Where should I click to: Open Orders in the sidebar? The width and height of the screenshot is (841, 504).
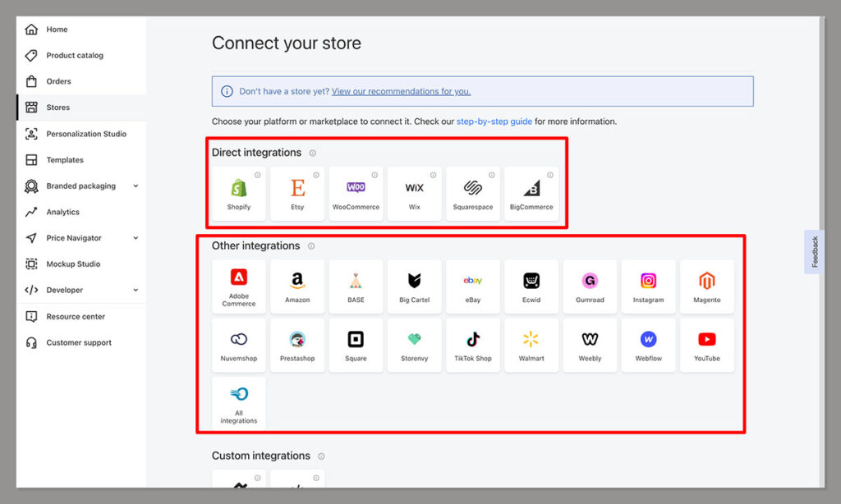pyautogui.click(x=81, y=81)
